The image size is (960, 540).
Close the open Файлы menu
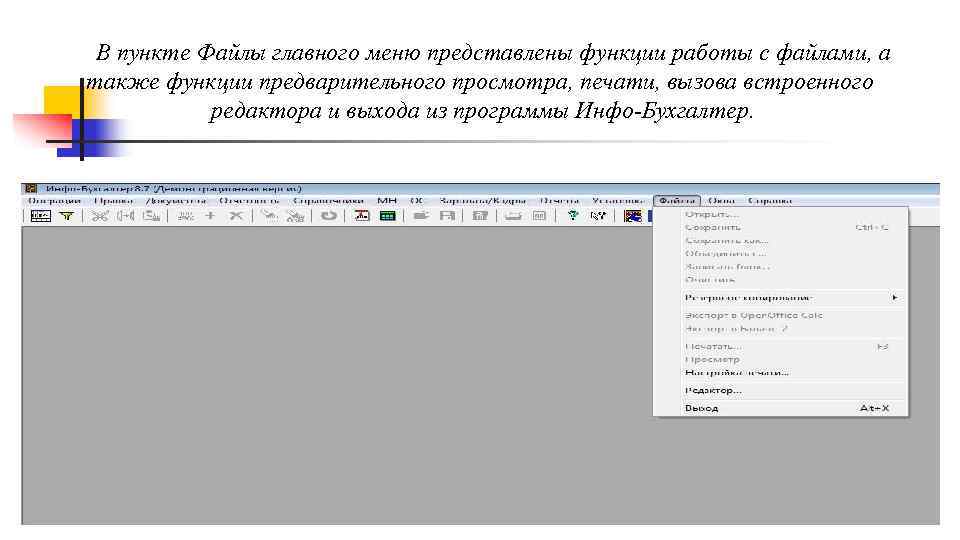tap(677, 200)
